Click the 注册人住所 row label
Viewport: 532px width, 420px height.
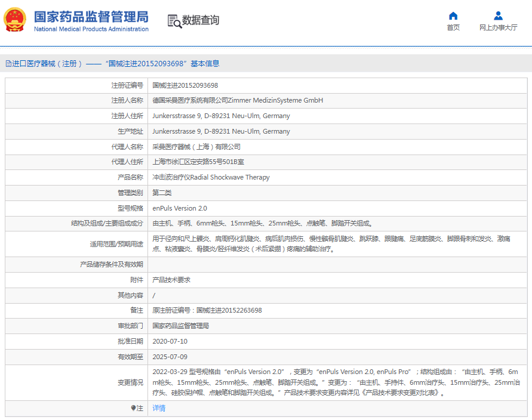click(x=127, y=116)
